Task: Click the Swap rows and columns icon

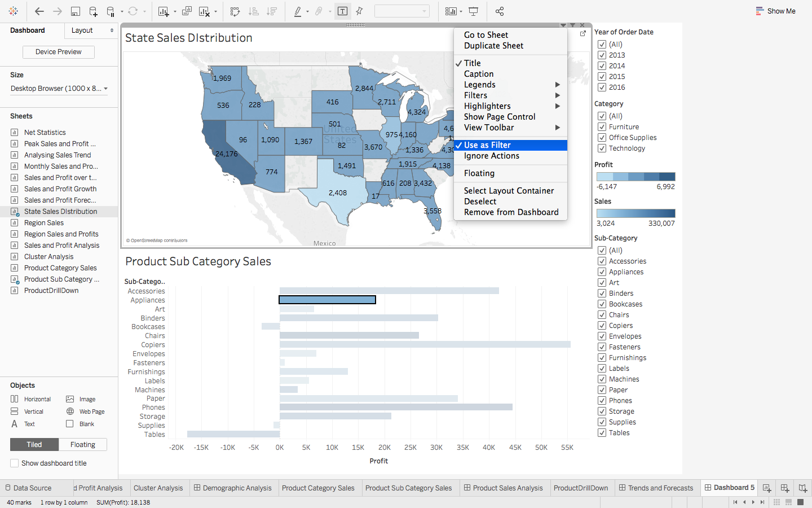Action: point(235,11)
